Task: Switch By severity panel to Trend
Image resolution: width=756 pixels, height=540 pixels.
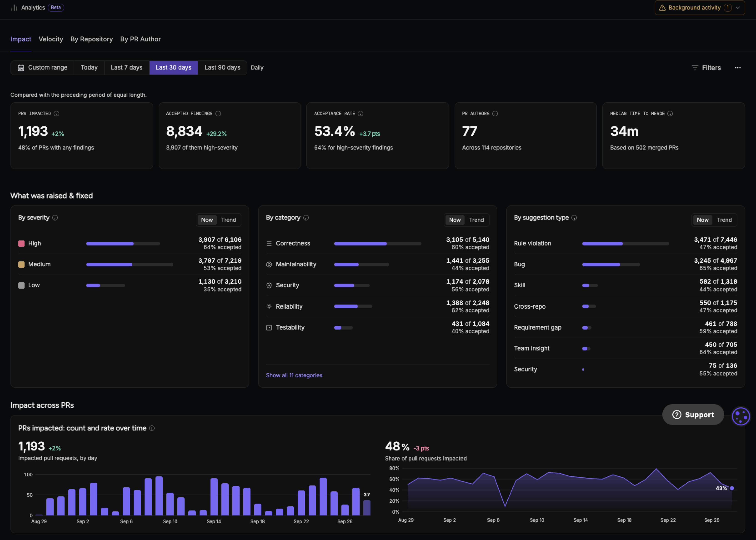Action: click(x=228, y=220)
